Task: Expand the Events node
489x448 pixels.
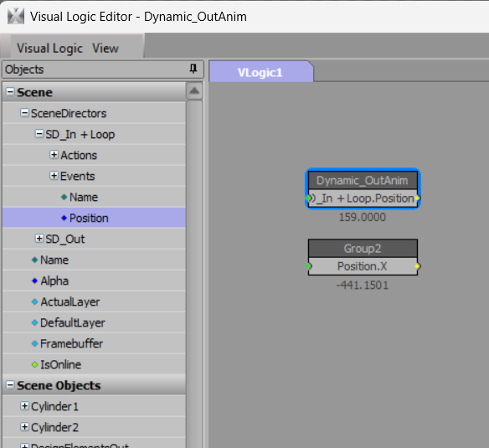Action: pos(54,176)
